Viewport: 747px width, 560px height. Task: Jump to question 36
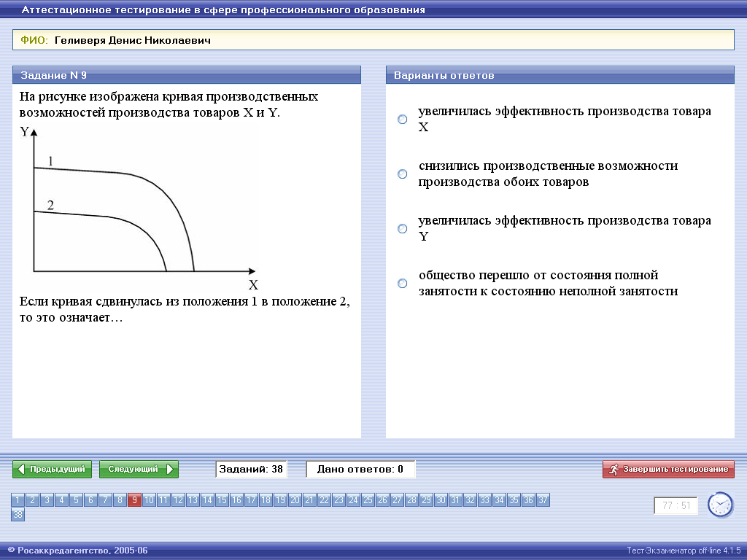(528, 500)
